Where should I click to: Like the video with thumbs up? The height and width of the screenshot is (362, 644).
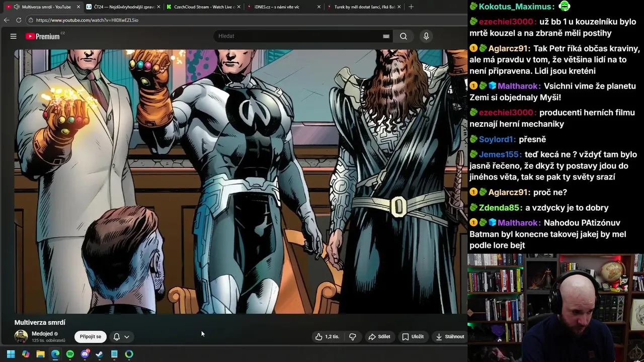click(x=328, y=337)
